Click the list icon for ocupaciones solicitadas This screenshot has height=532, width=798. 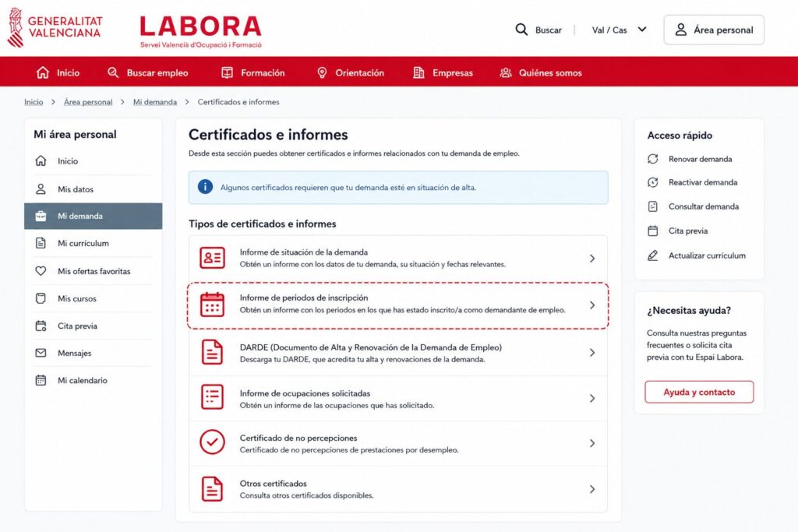[212, 397]
